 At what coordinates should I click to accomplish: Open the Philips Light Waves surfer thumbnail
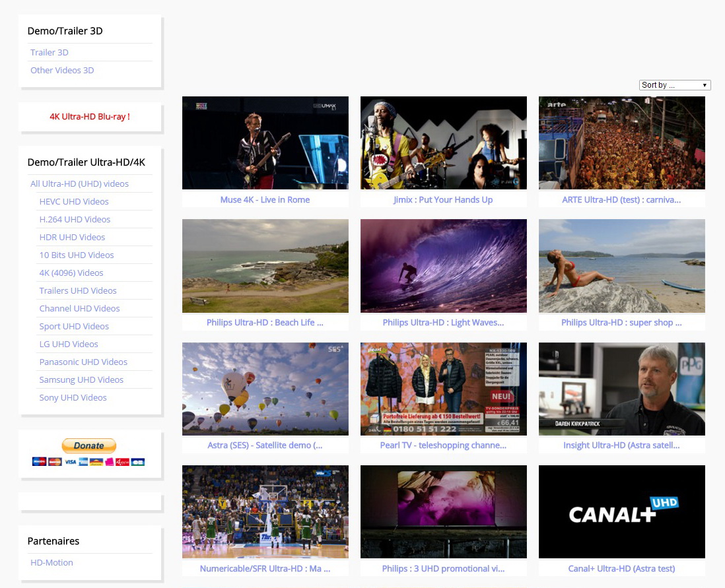[444, 266]
